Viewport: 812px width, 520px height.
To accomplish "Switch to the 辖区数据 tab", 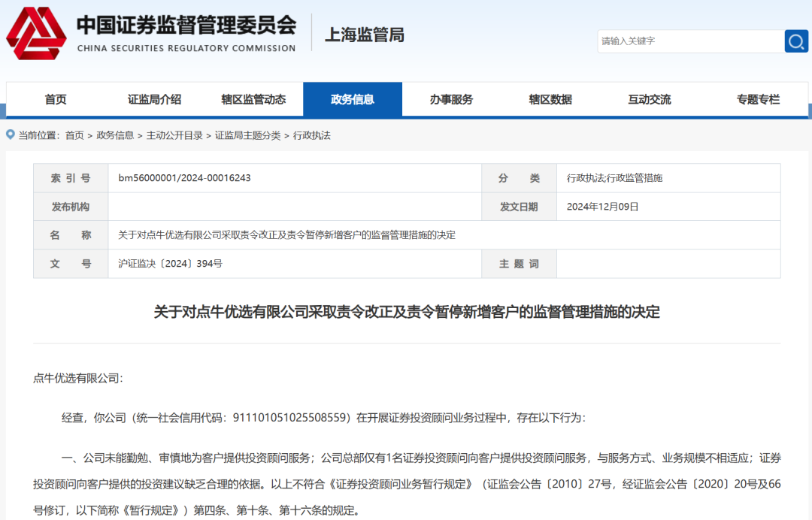I will pos(550,99).
